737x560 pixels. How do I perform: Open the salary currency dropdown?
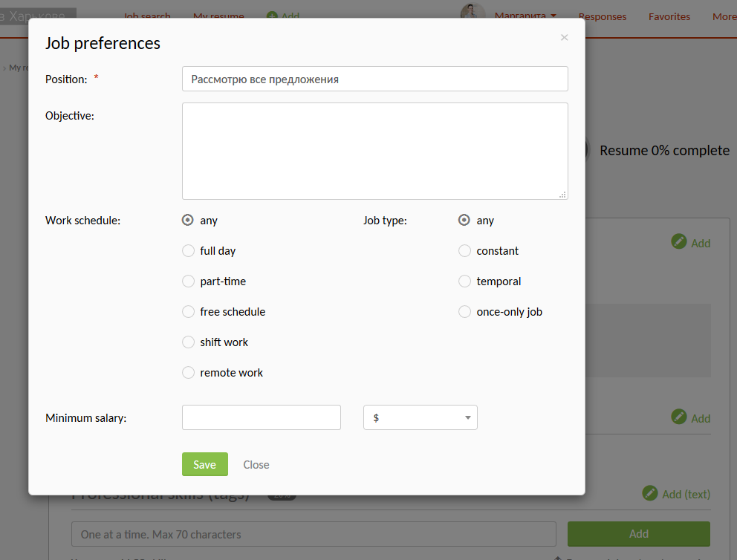pos(420,417)
